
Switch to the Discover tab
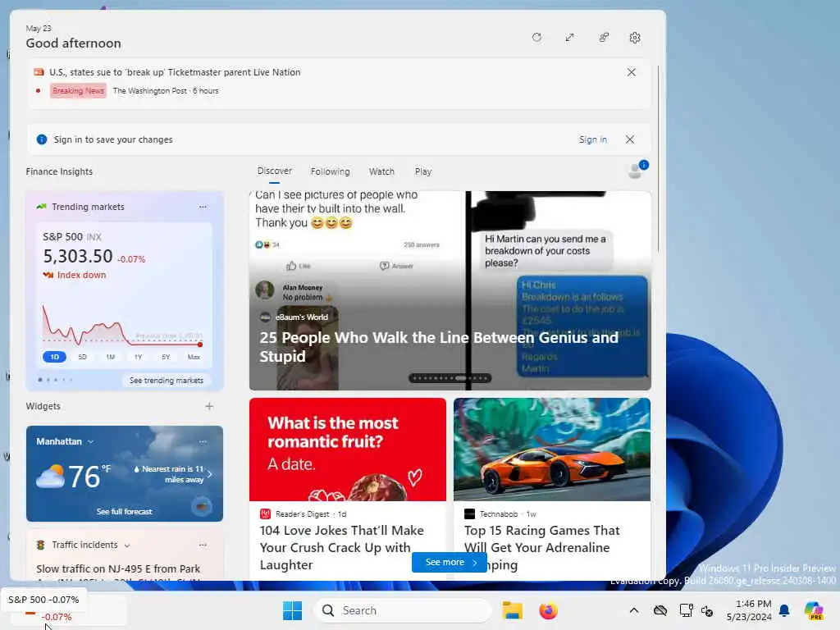pos(274,171)
